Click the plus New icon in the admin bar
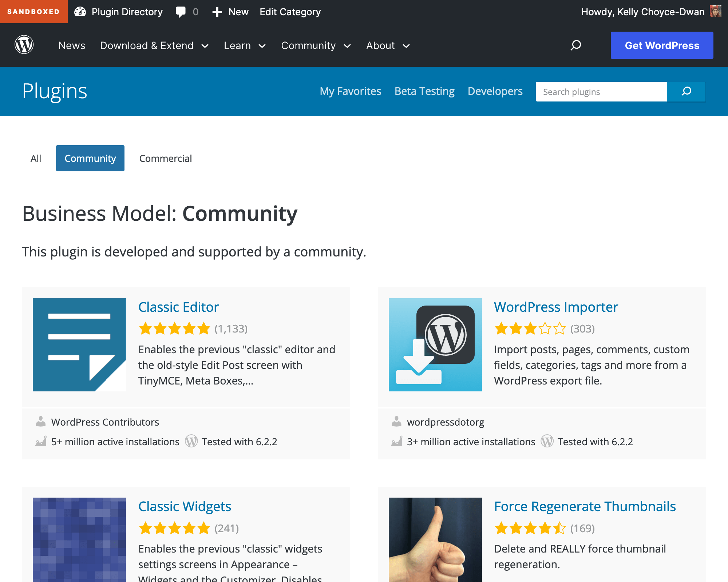Viewport: 728px width, 582px height. [x=217, y=12]
